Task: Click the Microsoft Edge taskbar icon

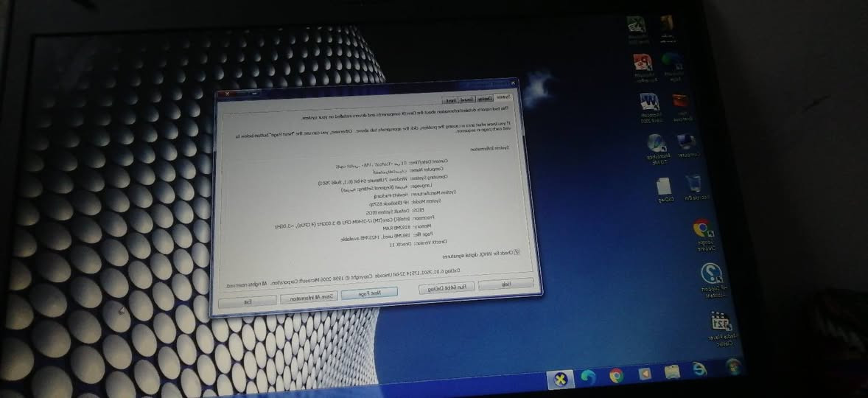Action: pos(588,377)
